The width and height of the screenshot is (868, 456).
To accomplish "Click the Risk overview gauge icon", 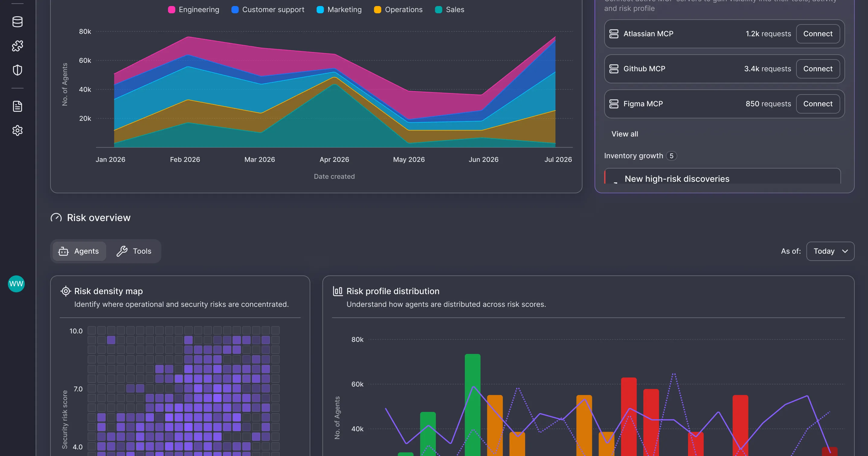I will point(56,218).
